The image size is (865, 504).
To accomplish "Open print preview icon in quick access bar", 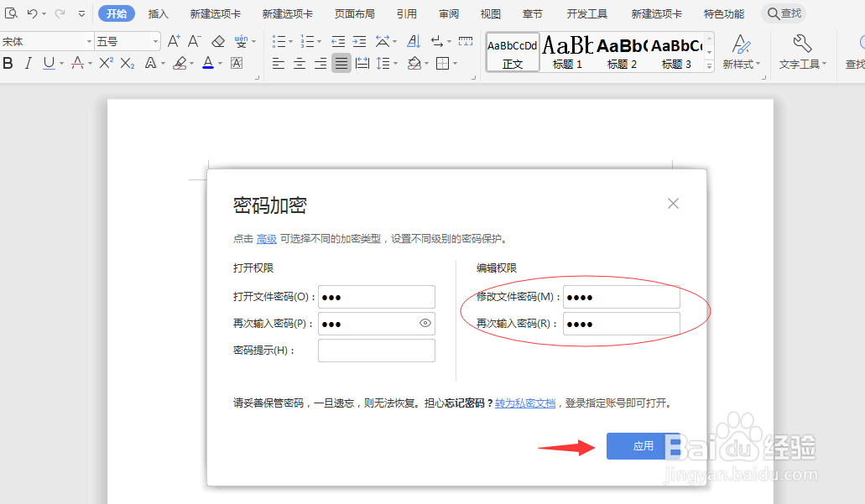I will point(10,13).
